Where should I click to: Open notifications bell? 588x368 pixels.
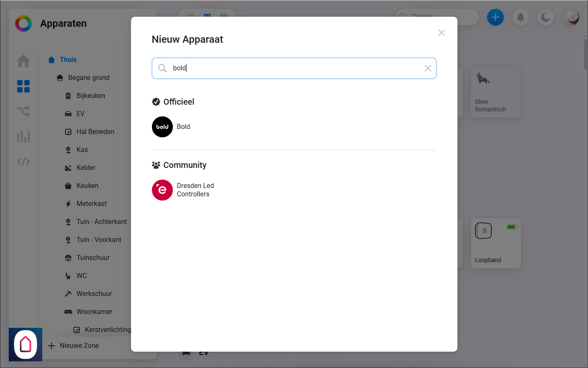click(521, 17)
